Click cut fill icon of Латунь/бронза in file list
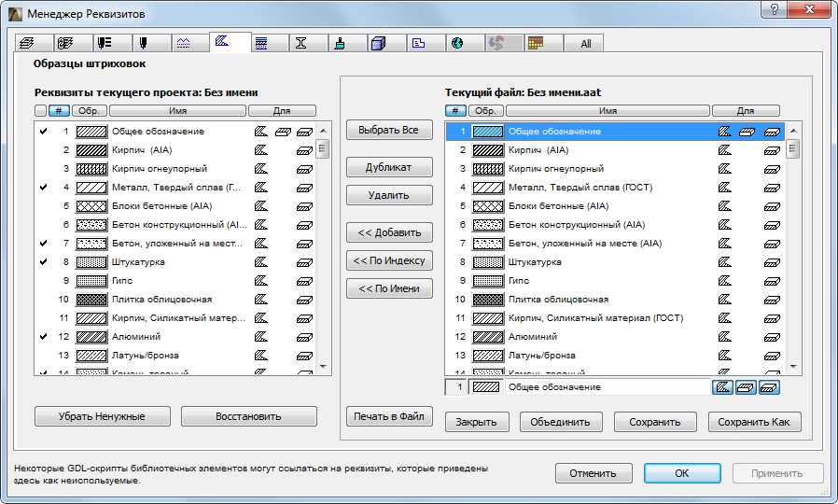This screenshot has height=504, width=838. pyautogui.click(x=772, y=356)
